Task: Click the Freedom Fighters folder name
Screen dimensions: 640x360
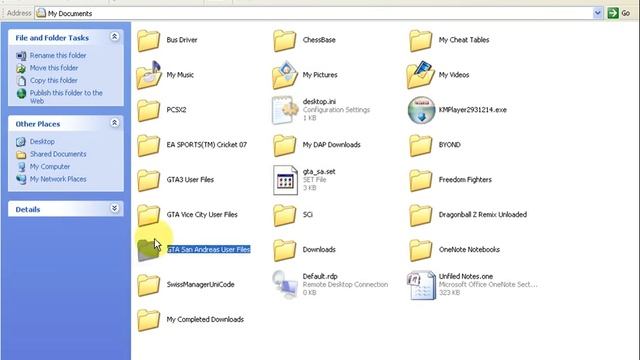Action: (x=465, y=180)
